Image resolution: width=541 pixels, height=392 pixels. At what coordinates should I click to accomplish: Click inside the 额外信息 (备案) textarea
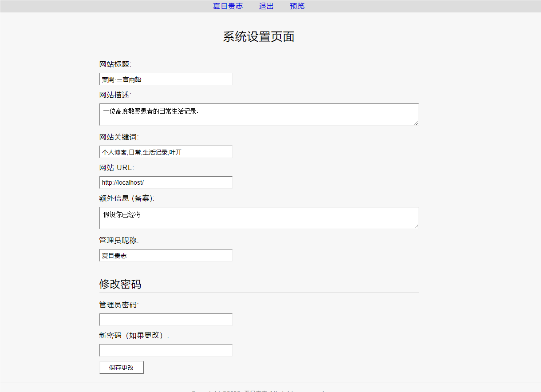tap(258, 218)
